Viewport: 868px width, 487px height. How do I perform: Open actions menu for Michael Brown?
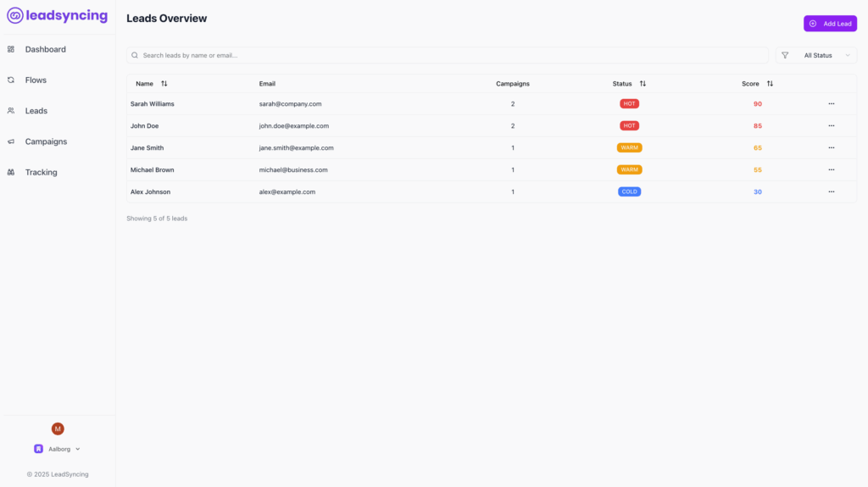pos(832,170)
